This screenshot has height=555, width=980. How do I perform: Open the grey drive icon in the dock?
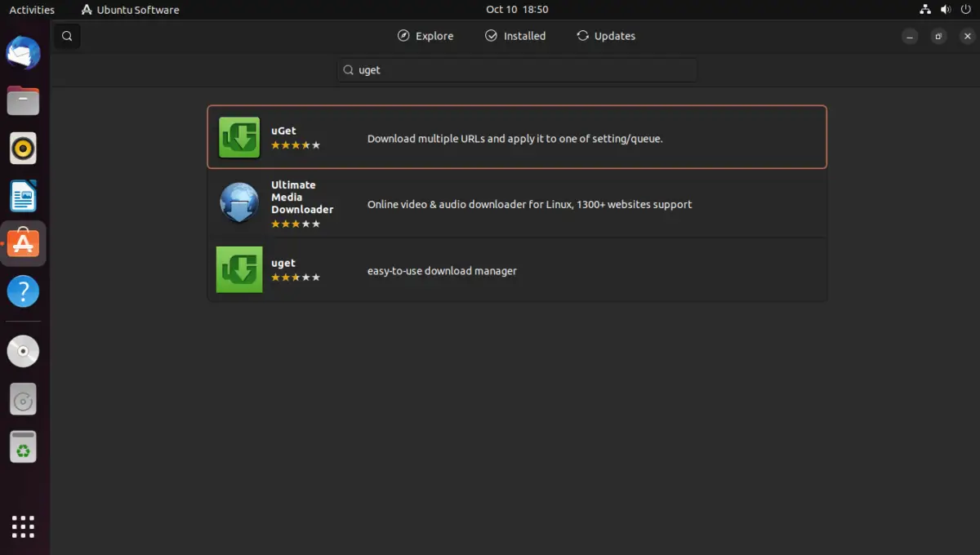(23, 399)
